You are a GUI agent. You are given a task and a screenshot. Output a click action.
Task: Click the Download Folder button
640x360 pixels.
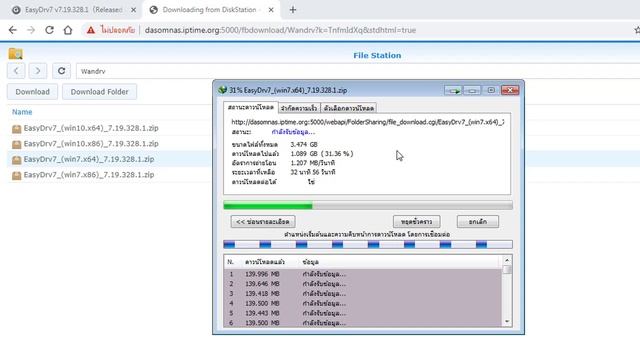pyautogui.click(x=99, y=92)
